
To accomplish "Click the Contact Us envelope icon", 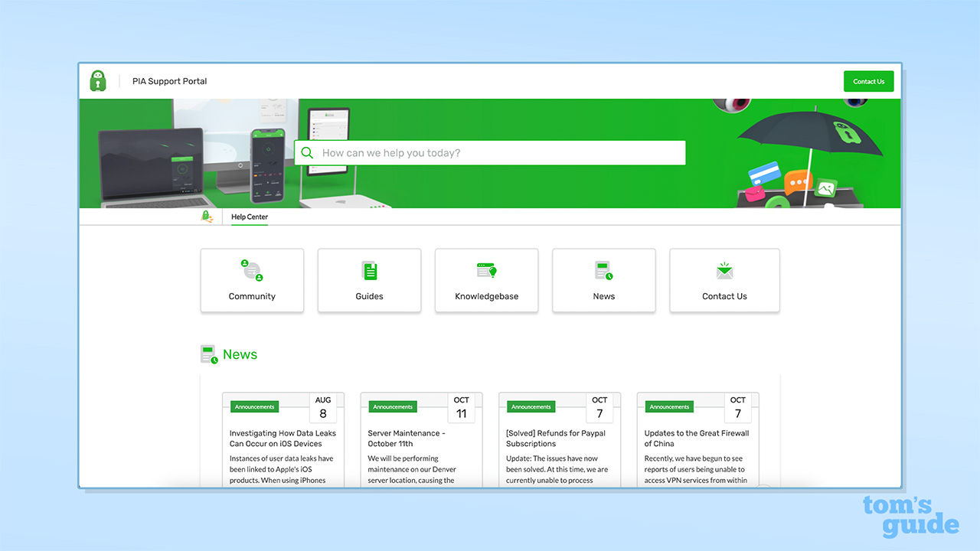I will coord(724,270).
